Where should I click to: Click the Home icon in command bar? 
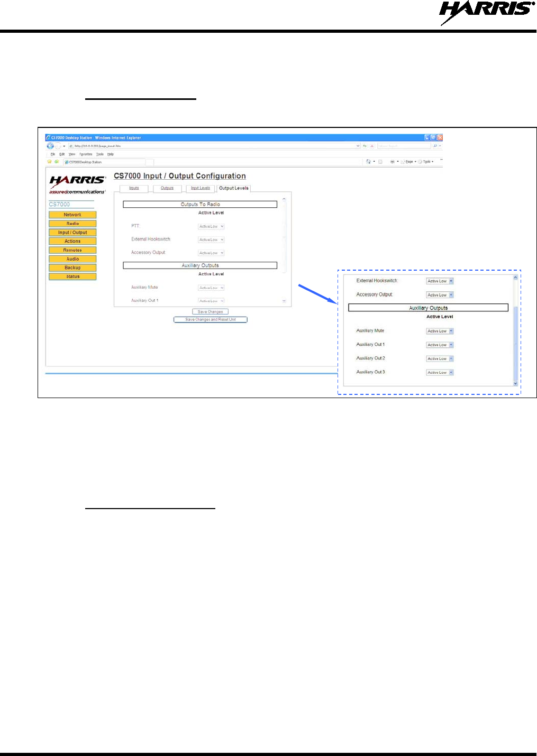point(368,162)
